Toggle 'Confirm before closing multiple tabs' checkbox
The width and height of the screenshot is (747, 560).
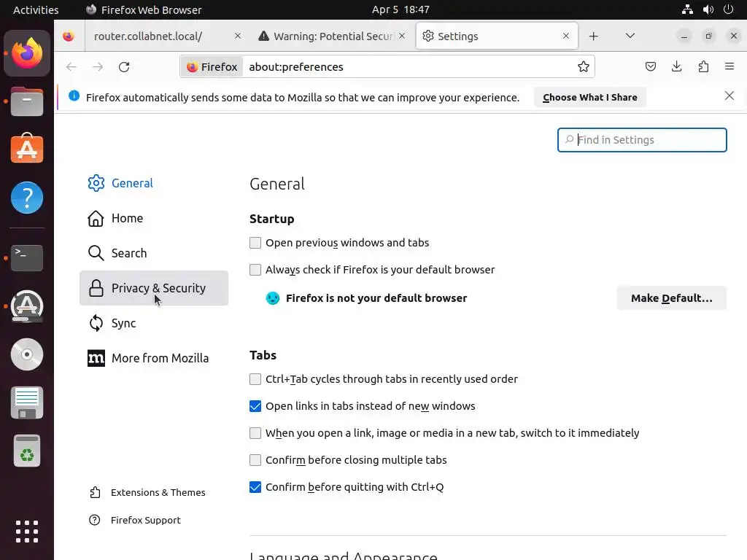tap(255, 460)
